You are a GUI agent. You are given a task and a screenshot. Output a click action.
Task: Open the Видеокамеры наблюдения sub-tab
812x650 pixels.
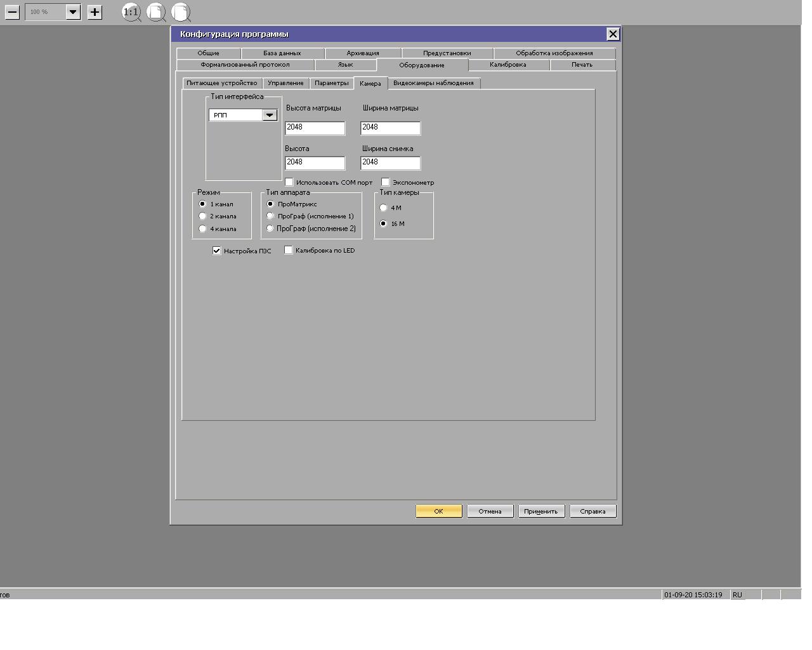pos(433,83)
